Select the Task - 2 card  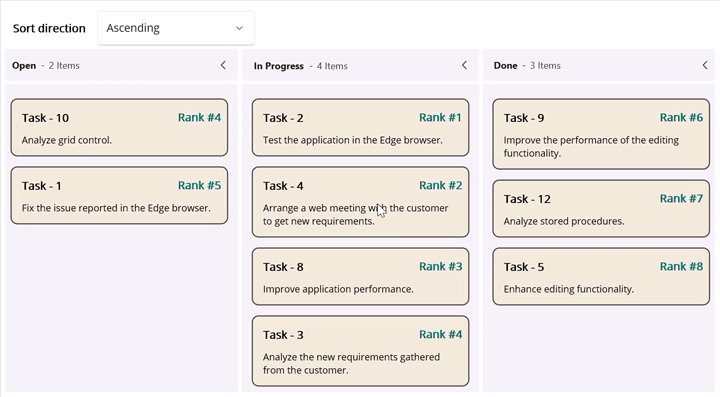coord(360,128)
